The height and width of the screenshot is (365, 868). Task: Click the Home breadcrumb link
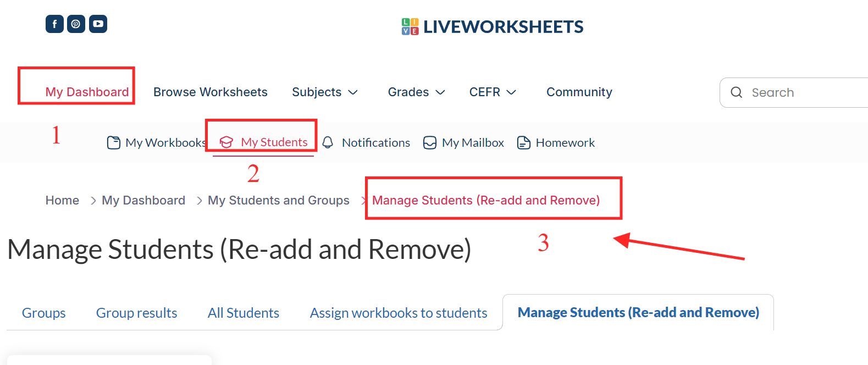(62, 201)
